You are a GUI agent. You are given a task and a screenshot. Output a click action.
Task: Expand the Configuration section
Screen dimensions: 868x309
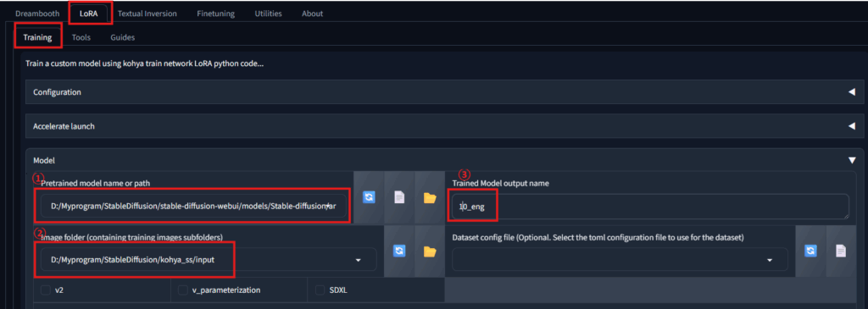(852, 92)
